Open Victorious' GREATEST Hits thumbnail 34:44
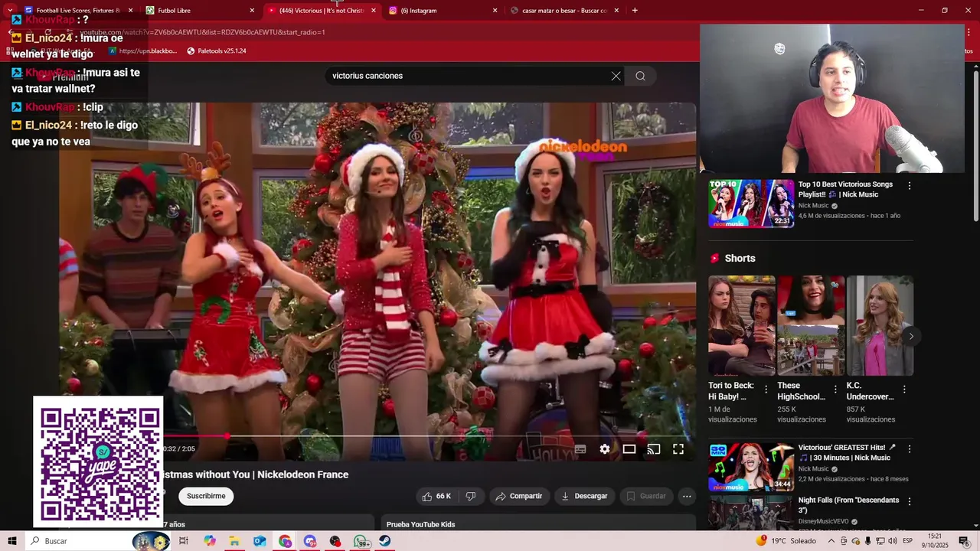This screenshot has width=980, height=551. pos(751,467)
